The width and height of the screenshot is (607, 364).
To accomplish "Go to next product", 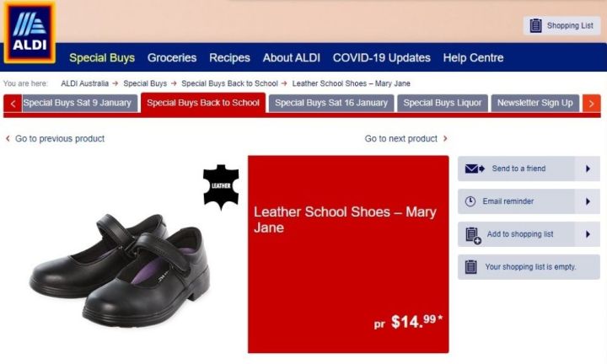I will pyautogui.click(x=406, y=138).
